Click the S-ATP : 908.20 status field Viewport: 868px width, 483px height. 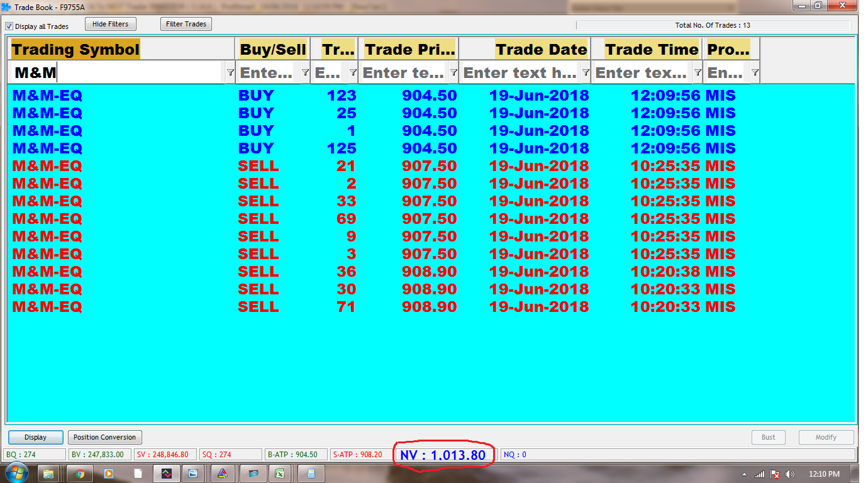coord(360,455)
